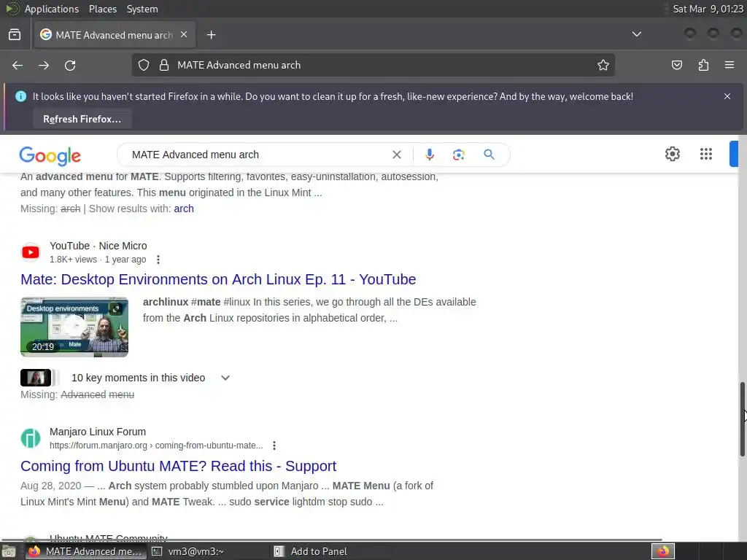The image size is (747, 560).
Task: Open more options for the Manjaro result
Action: coord(274,446)
